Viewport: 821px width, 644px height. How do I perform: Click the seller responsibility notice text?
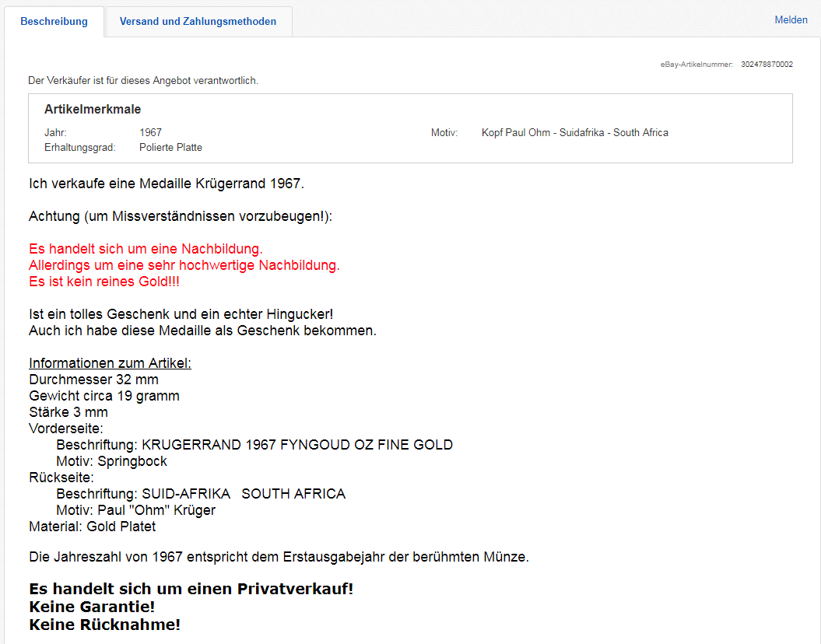click(143, 80)
